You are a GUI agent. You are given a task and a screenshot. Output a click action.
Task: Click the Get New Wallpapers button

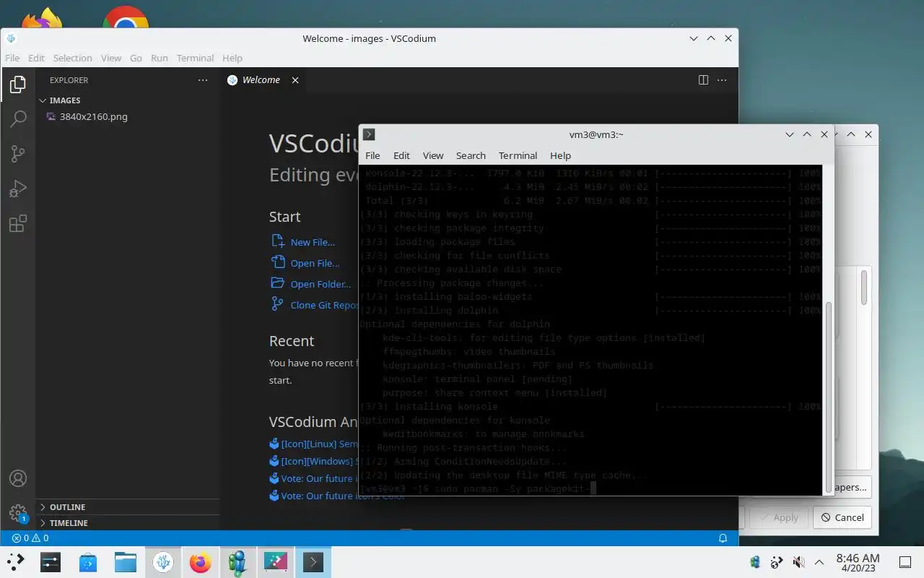click(x=852, y=487)
